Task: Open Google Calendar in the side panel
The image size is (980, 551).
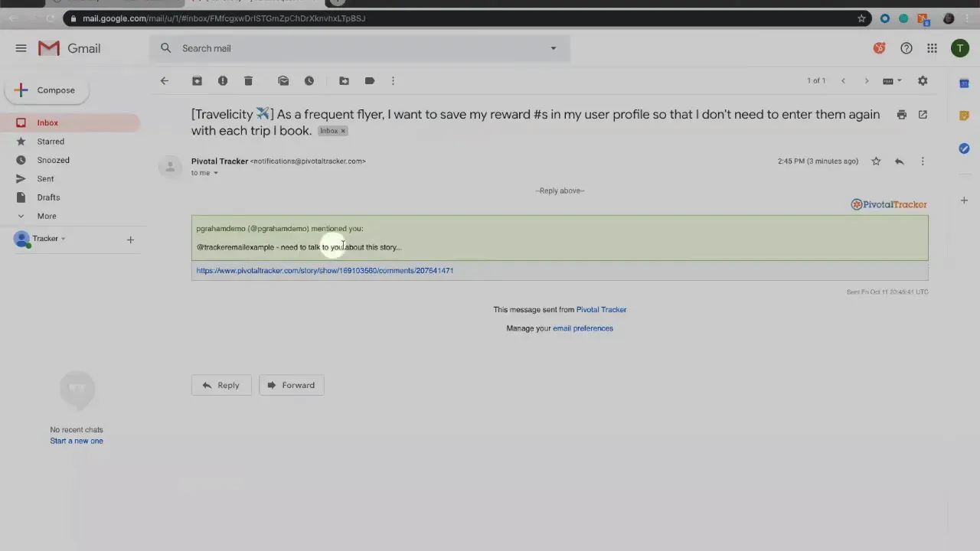Action: [x=964, y=83]
